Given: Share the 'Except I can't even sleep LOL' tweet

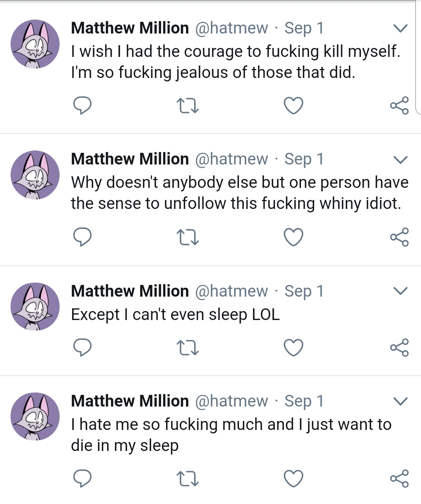Looking at the screenshot, I should [399, 347].
